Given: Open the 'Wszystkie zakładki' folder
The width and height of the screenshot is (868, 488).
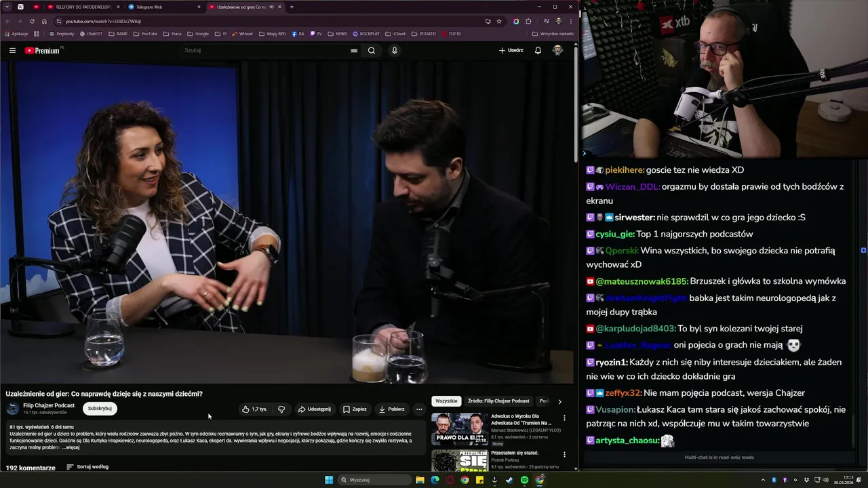Looking at the screenshot, I should coord(553,33).
